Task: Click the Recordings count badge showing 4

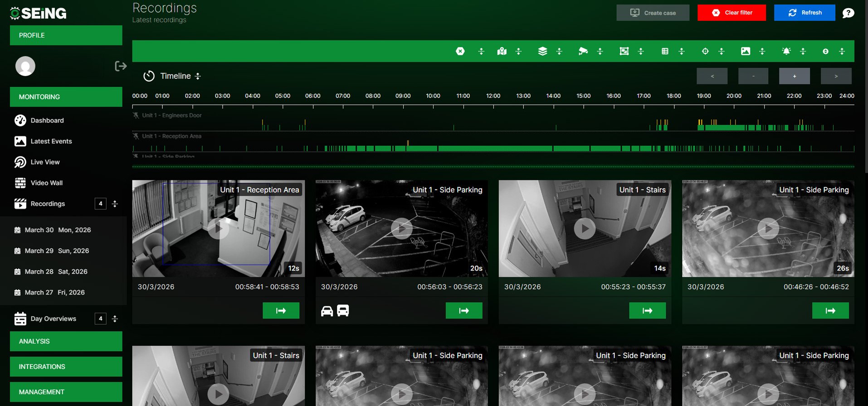Action: [x=101, y=204]
